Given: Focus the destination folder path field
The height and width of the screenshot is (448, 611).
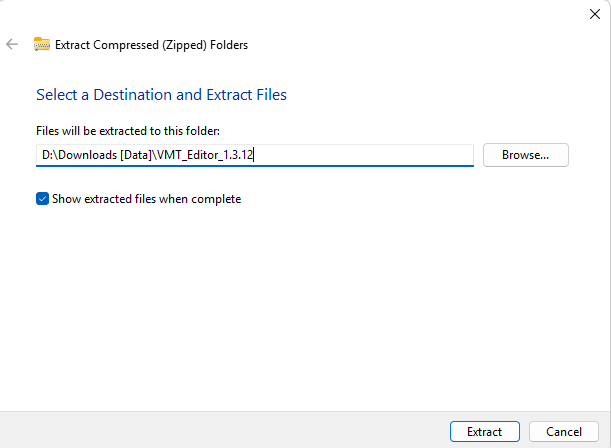Looking at the screenshot, I should click(x=255, y=155).
